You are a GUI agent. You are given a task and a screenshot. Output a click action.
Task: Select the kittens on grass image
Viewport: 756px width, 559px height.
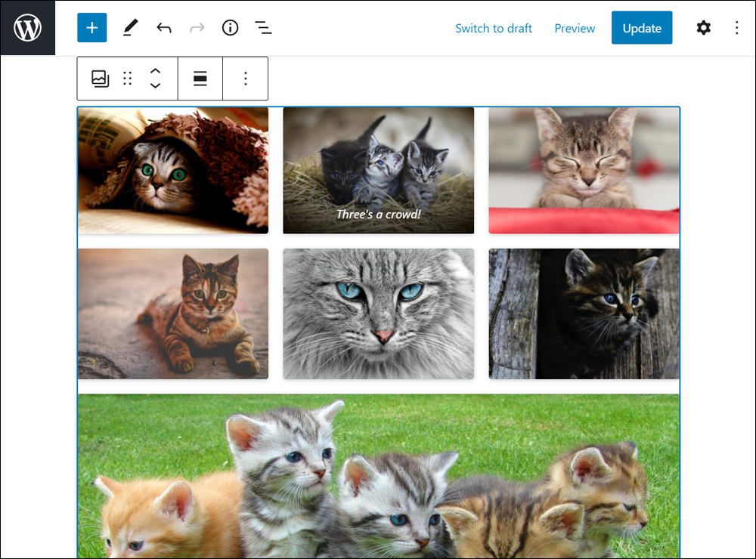click(379, 476)
